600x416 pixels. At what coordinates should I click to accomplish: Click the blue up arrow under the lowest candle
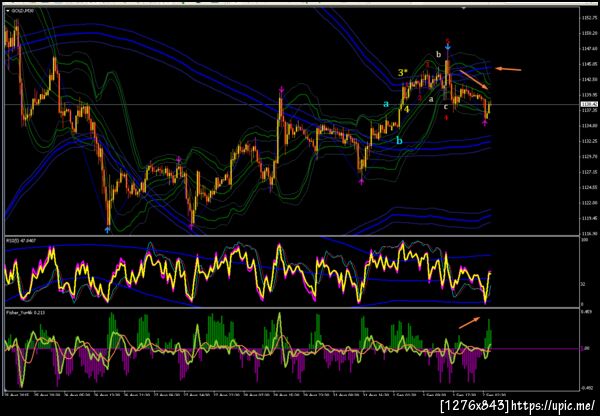tap(108, 230)
